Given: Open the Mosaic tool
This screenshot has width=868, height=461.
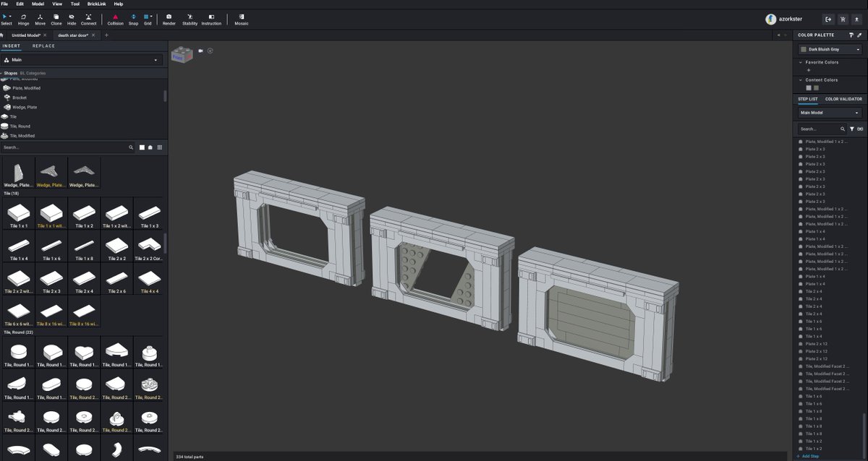Looking at the screenshot, I should [241, 19].
